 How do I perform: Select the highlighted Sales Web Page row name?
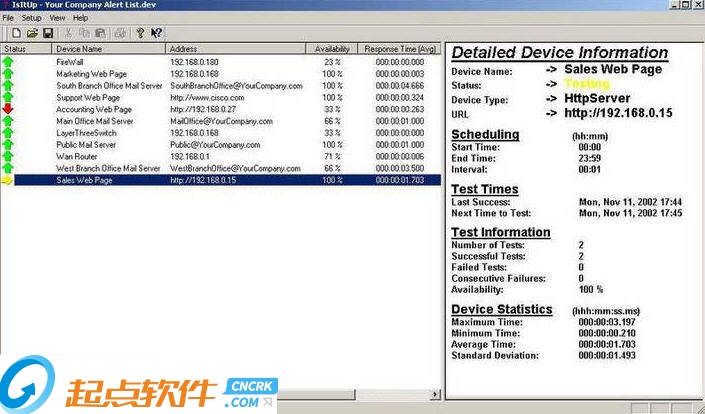[84, 180]
